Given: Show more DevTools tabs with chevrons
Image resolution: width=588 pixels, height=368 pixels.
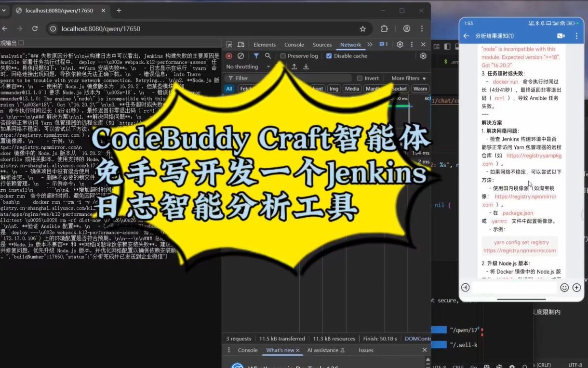Looking at the screenshot, I should [x=370, y=44].
